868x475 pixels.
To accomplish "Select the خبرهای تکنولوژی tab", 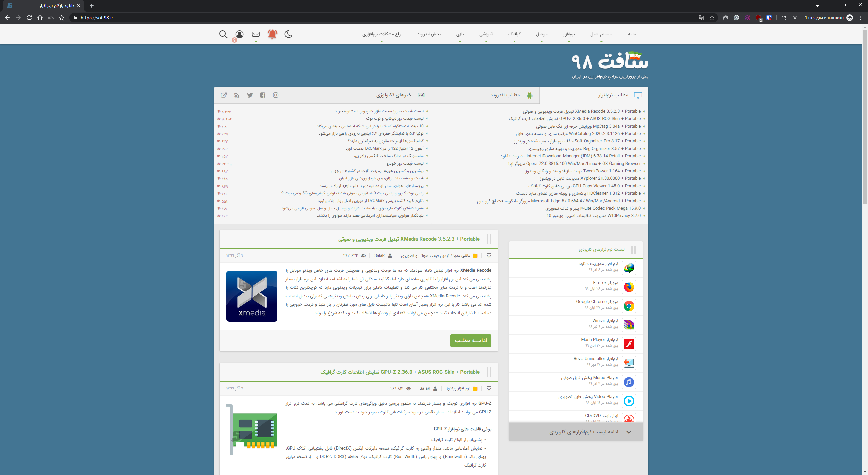I will click(394, 95).
